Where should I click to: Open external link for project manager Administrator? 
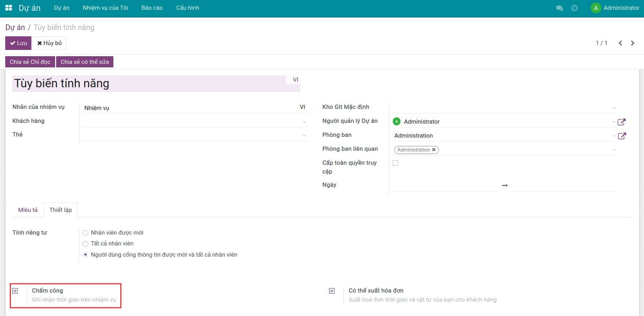[x=621, y=122]
